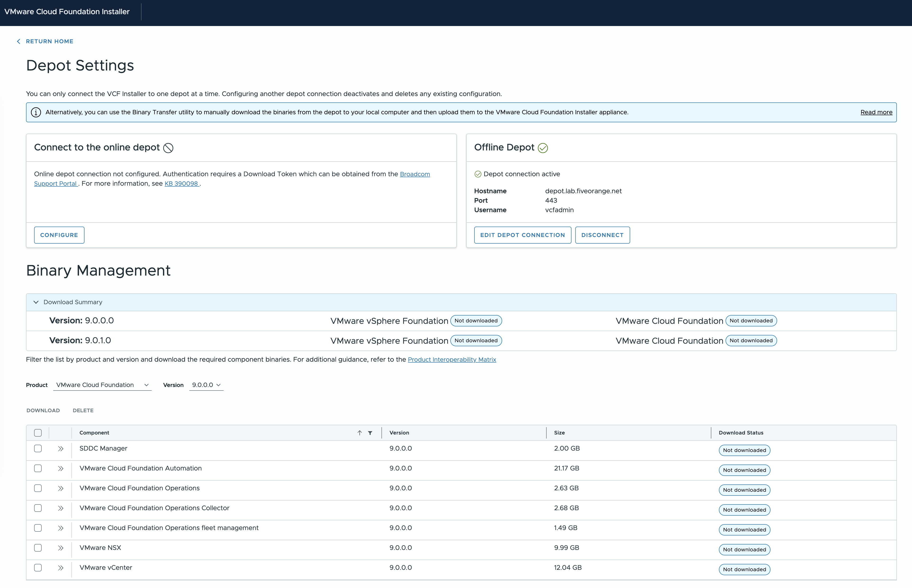Click the sort arrow in the Component column
The height and width of the screenshot is (588, 912).
[x=359, y=433]
